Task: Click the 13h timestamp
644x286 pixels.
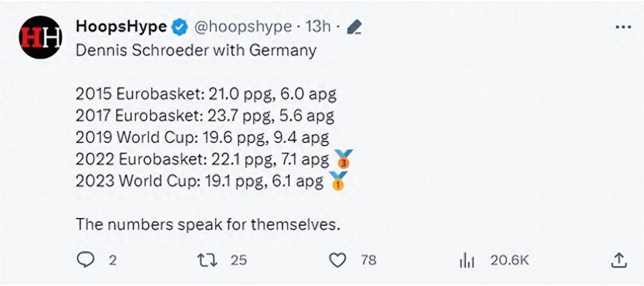Action: pyautogui.click(x=318, y=27)
